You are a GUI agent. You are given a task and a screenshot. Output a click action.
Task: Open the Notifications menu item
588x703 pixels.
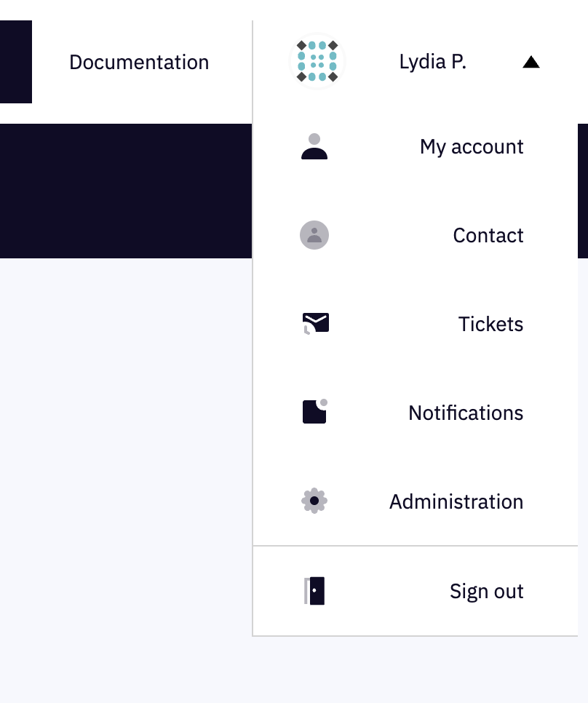click(466, 413)
